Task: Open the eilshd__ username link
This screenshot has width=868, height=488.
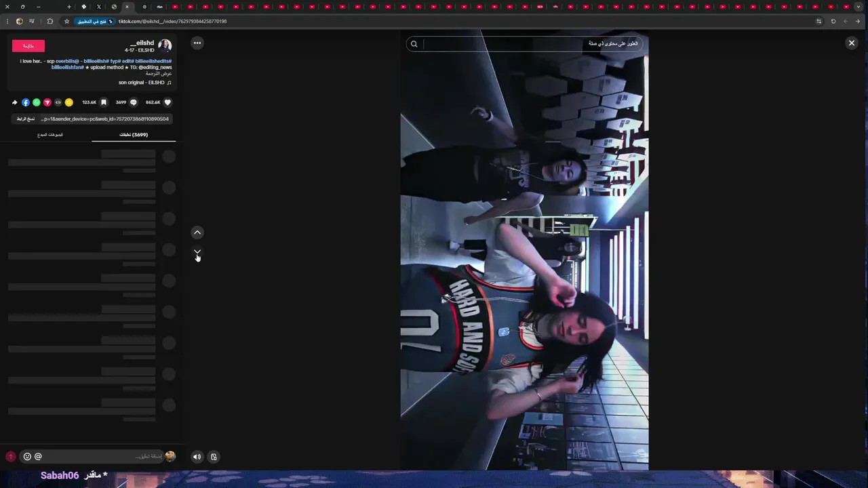Action: coord(142,43)
